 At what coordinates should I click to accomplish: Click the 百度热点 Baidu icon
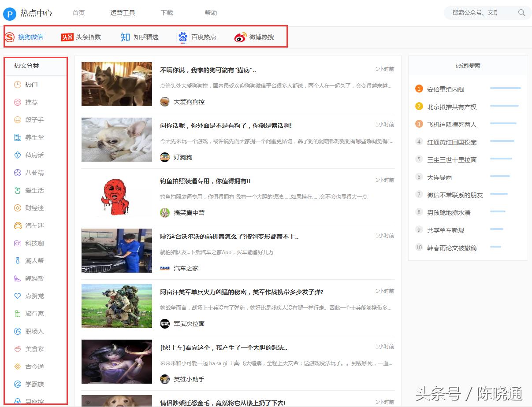[183, 37]
